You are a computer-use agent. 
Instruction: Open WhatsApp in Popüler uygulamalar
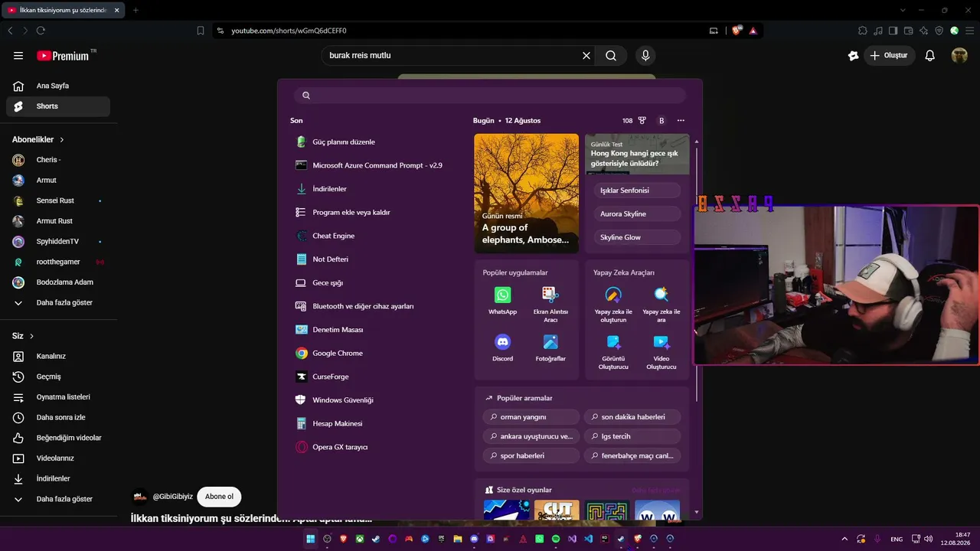[x=502, y=300]
